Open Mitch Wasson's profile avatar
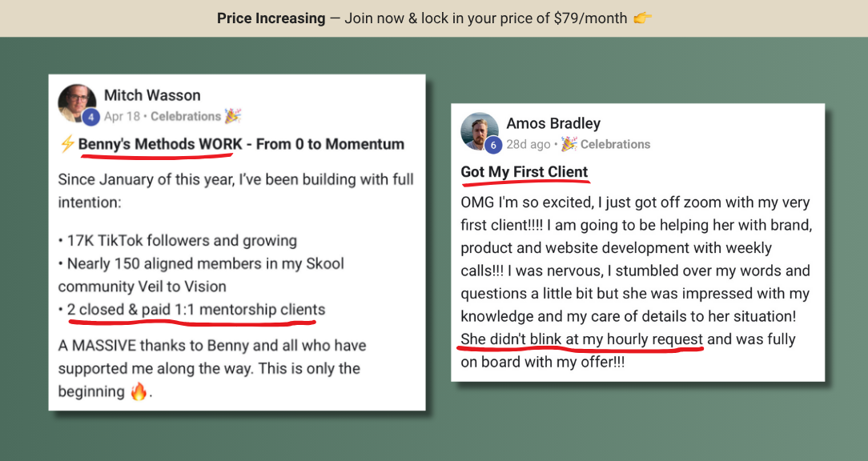The width and height of the screenshot is (868, 461). 77,103
